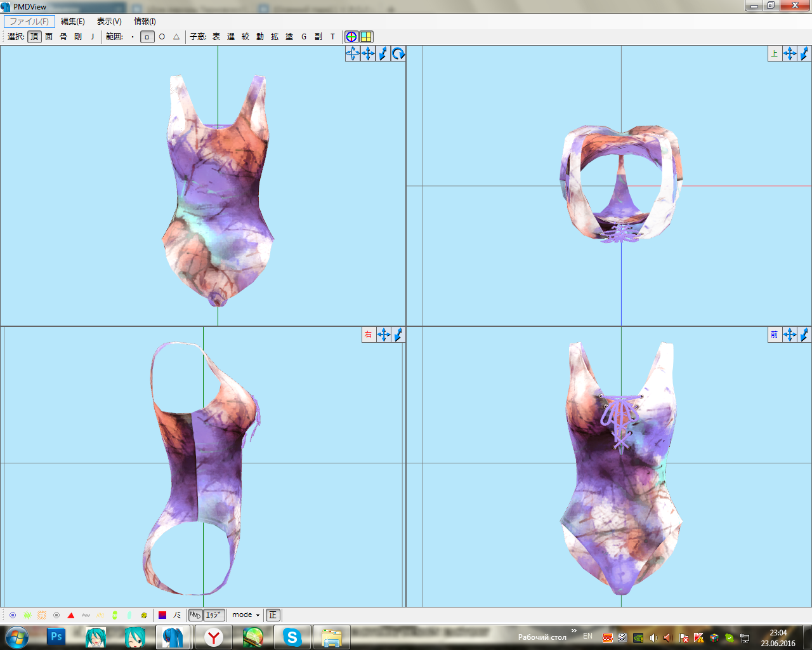Toggle the red triangle display icon
Screen dimensions: 812x650
point(71,615)
